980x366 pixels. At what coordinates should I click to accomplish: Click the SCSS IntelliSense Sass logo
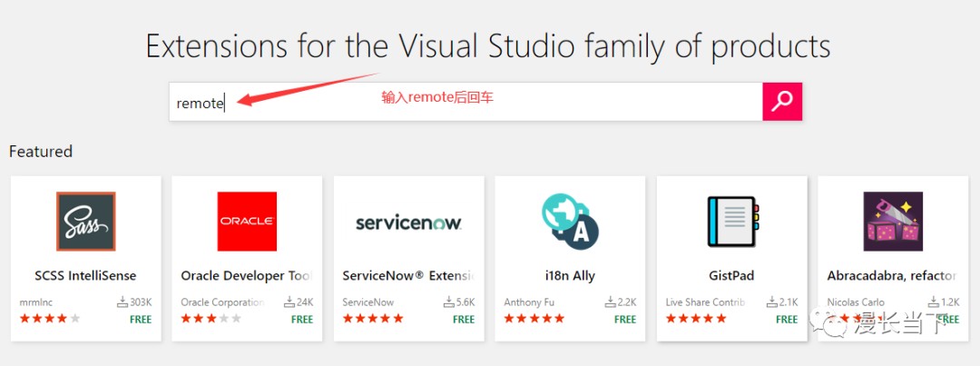pyautogui.click(x=85, y=222)
